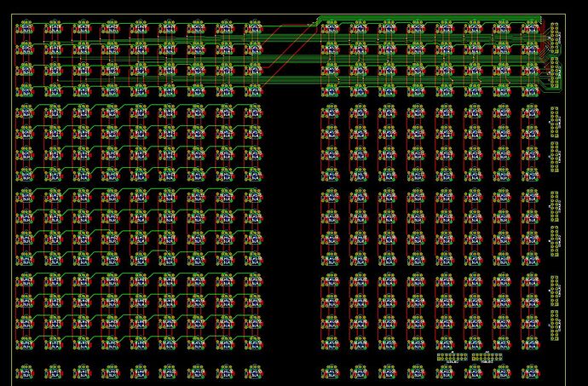Screen dimensions: 588x386
Task: Select topmost vertical pin header with routed traces
Action: tap(554, 37)
